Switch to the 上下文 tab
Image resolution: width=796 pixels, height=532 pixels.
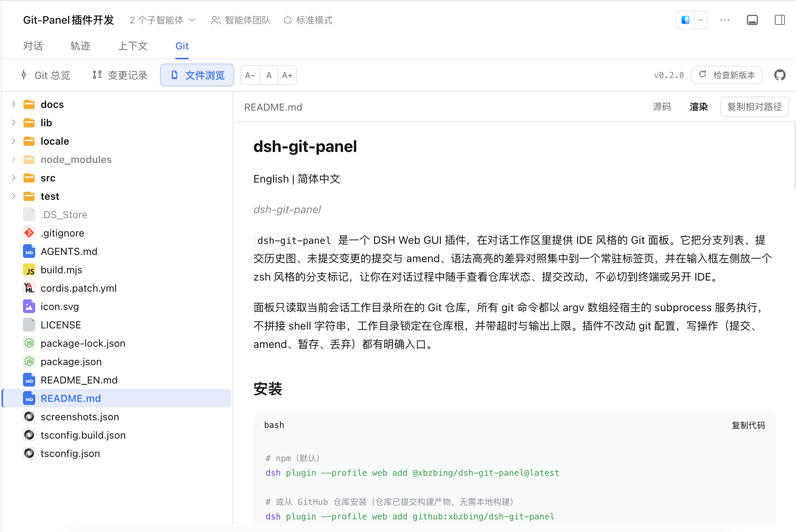(132, 46)
